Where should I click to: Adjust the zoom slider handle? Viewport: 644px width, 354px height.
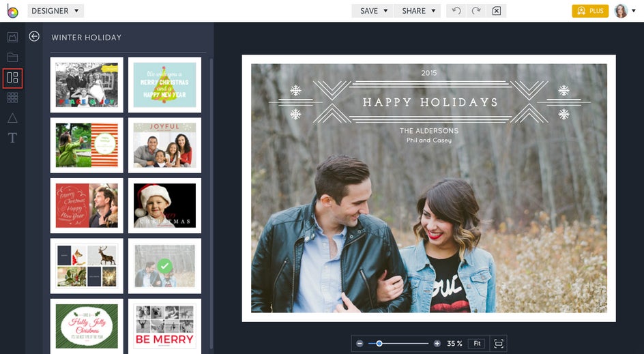pos(379,343)
